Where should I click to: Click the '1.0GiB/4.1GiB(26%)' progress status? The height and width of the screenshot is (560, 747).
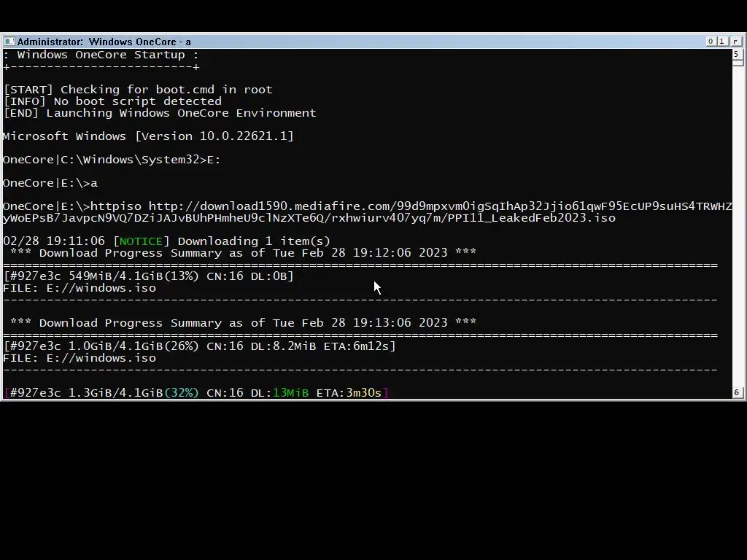pyautogui.click(x=133, y=346)
